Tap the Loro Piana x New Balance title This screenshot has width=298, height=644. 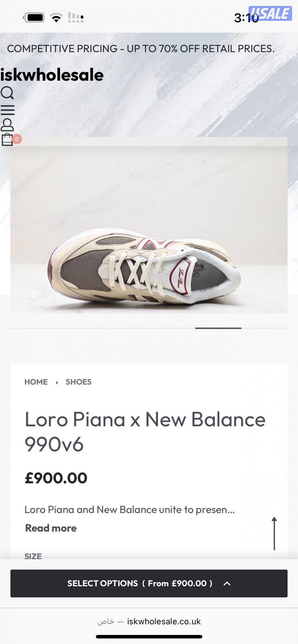click(x=145, y=432)
